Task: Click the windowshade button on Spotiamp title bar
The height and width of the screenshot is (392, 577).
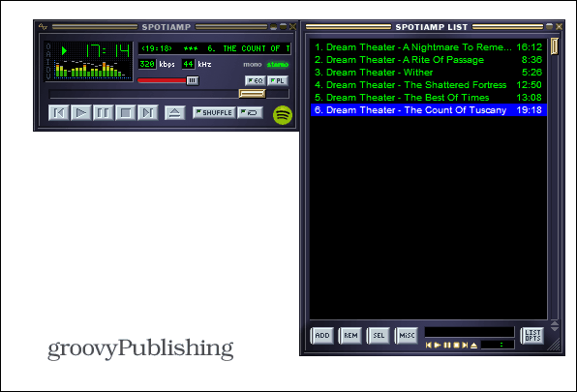Action: click(x=283, y=26)
